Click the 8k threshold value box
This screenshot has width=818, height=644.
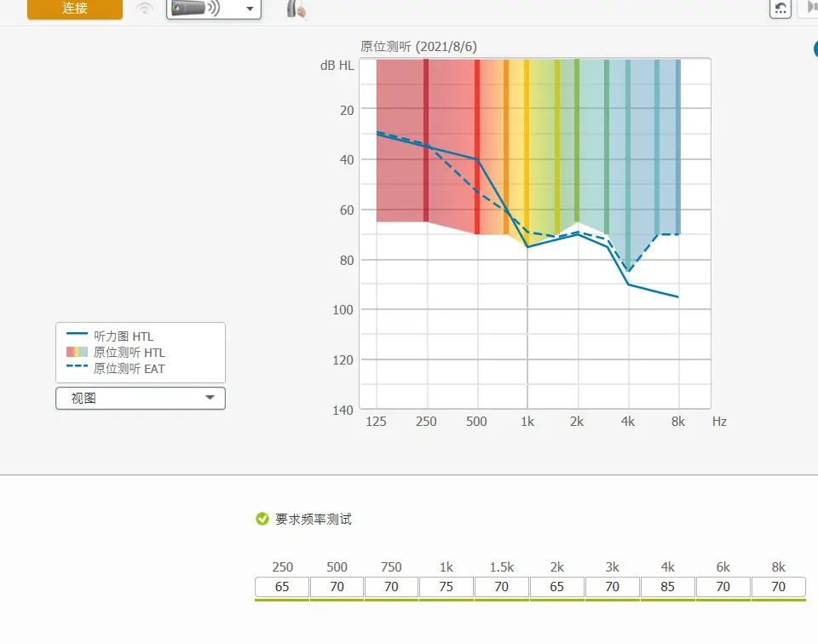click(778, 587)
